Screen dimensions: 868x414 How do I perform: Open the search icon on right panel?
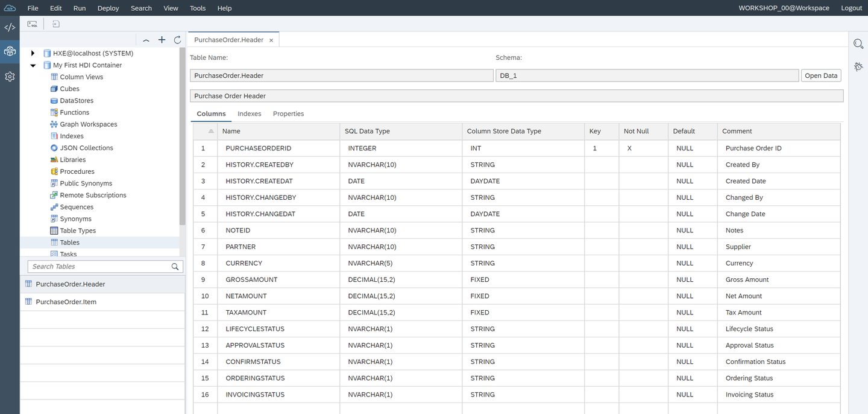click(858, 43)
